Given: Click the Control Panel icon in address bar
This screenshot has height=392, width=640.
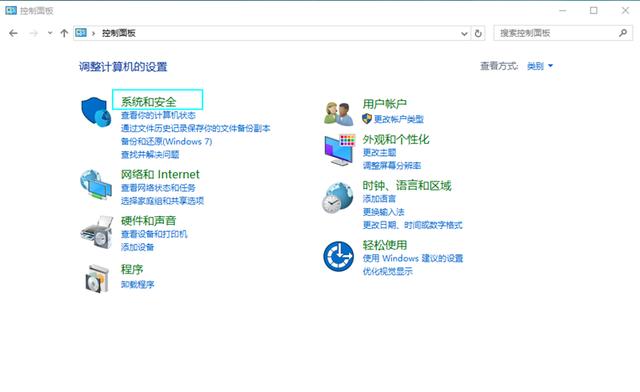Looking at the screenshot, I should (81, 33).
